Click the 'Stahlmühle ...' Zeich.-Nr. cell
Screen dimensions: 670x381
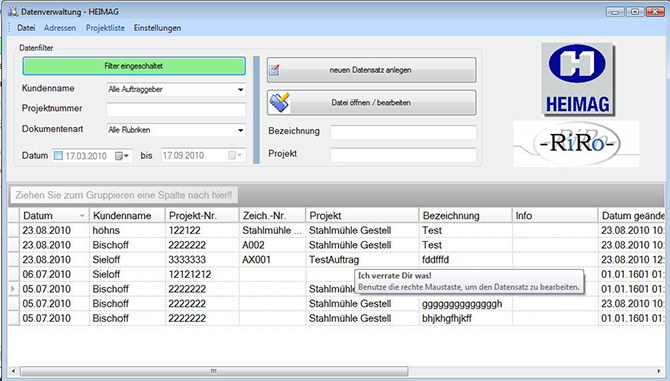(272, 231)
